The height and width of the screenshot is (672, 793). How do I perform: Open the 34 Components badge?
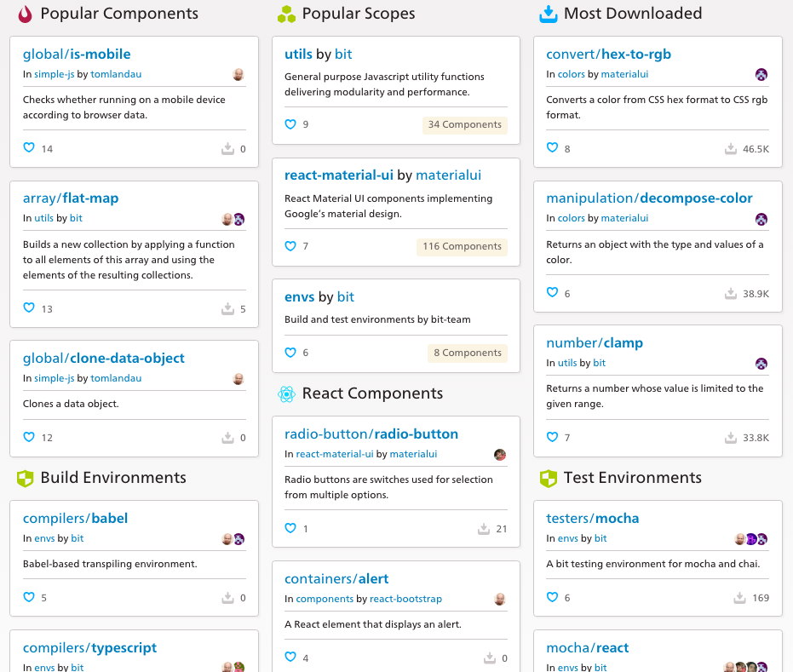click(465, 124)
